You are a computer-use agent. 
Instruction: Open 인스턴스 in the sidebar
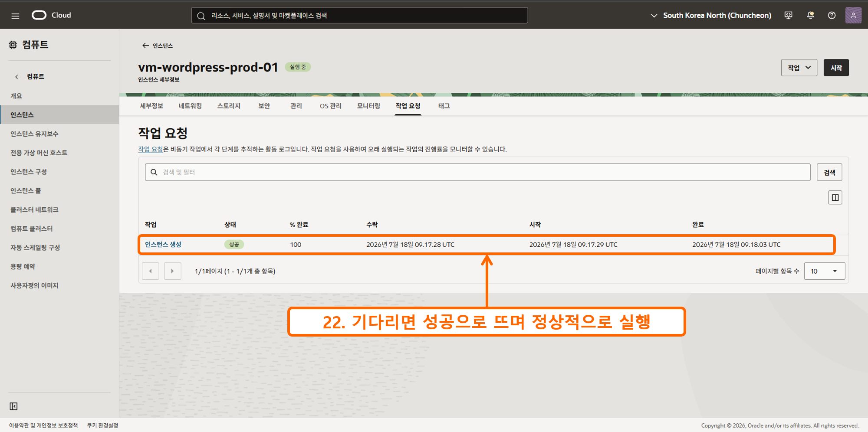pos(59,115)
